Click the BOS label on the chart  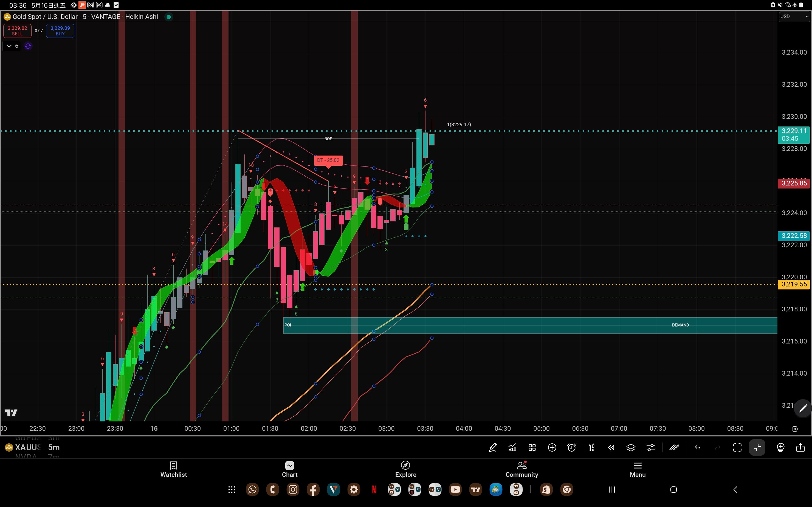click(328, 139)
